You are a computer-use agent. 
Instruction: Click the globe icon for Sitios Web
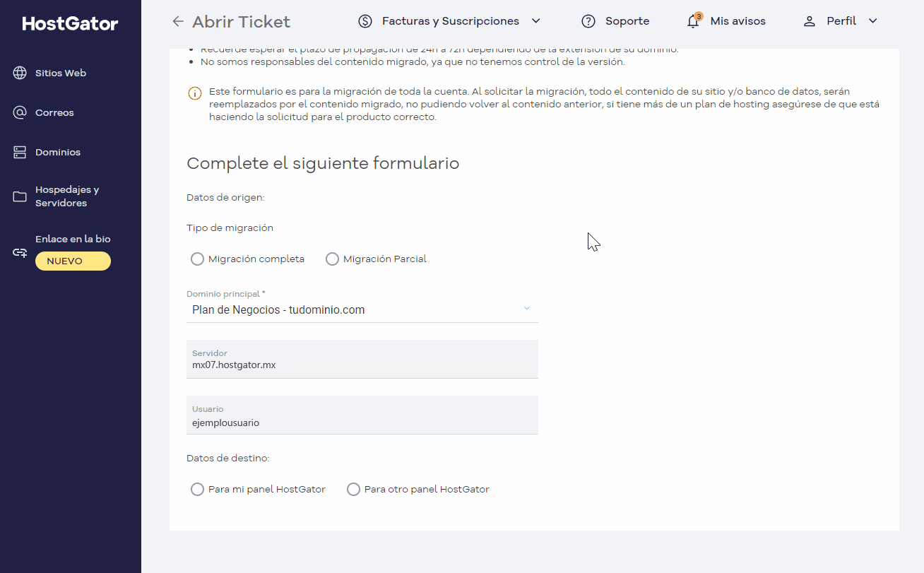click(x=20, y=73)
